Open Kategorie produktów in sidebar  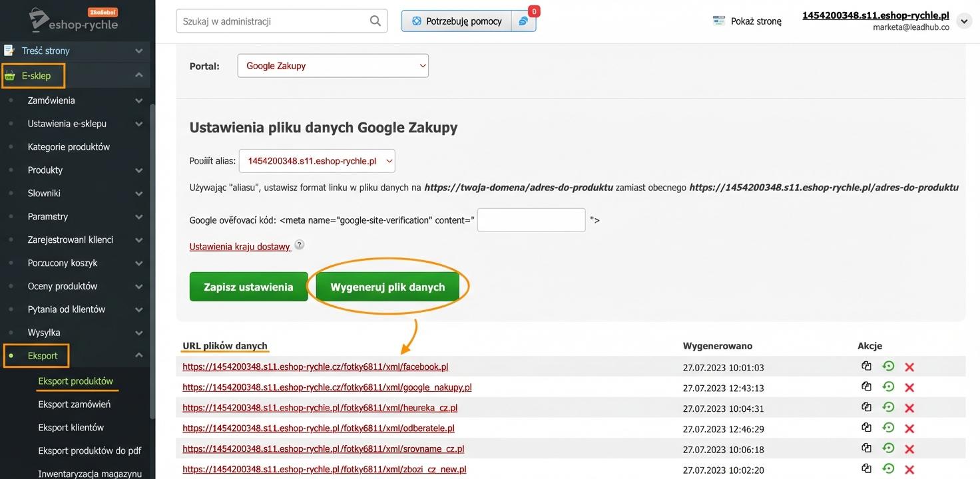click(69, 146)
